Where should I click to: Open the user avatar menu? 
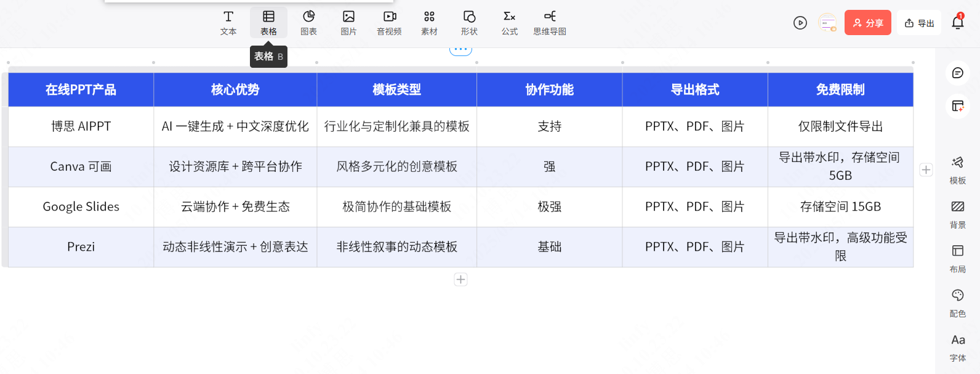click(828, 23)
